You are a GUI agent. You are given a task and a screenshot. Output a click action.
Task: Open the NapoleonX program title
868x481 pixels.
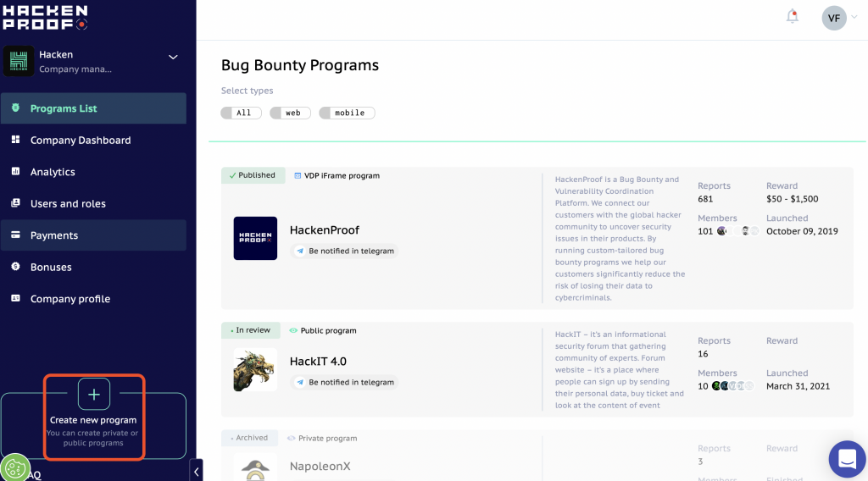coord(320,467)
